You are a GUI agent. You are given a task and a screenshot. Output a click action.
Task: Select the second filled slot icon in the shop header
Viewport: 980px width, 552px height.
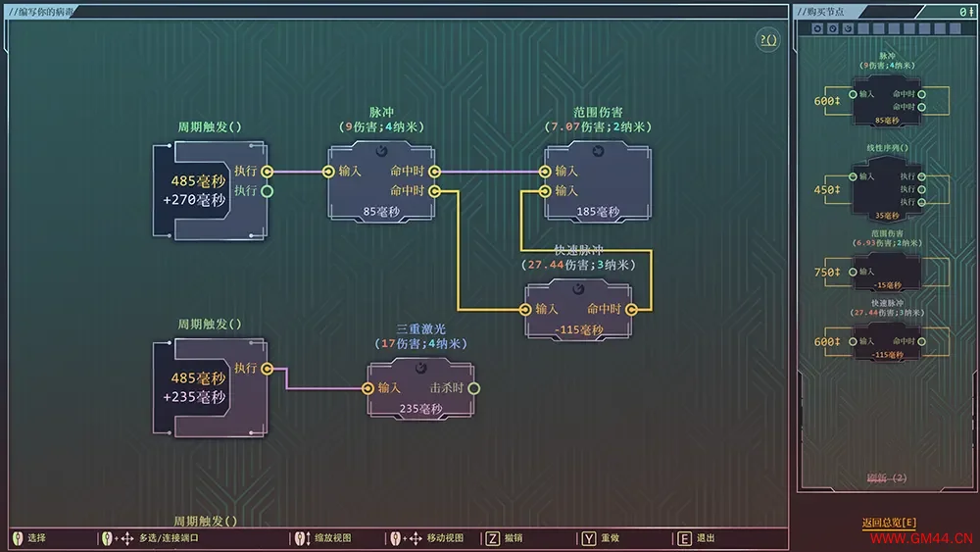click(x=832, y=28)
